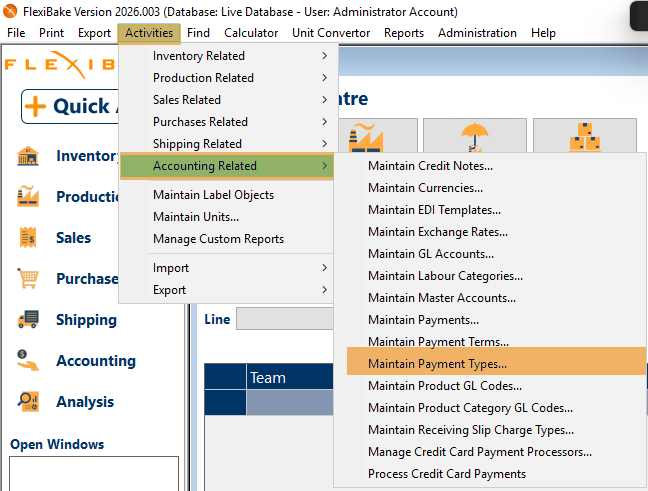Click the Shipping truck icon in sidebar
Screen dimensions: 648x491
28,319
